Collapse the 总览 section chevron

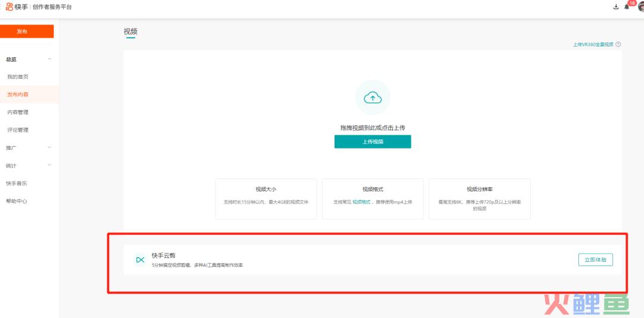[49, 59]
